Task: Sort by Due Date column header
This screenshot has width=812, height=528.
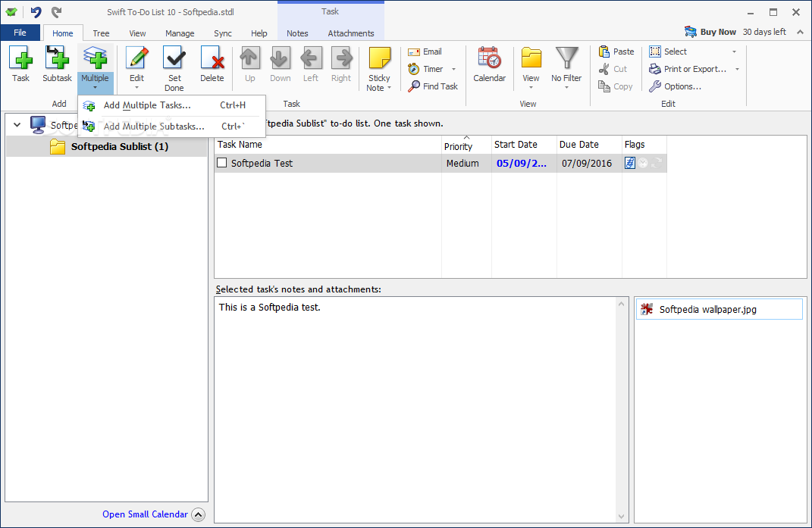Action: pyautogui.click(x=589, y=145)
